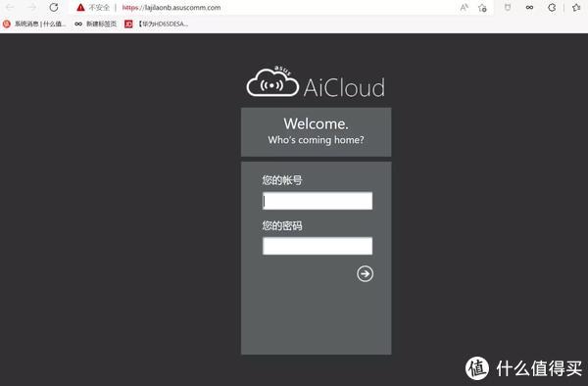Click the shield icon in browser toolbar

point(508,7)
